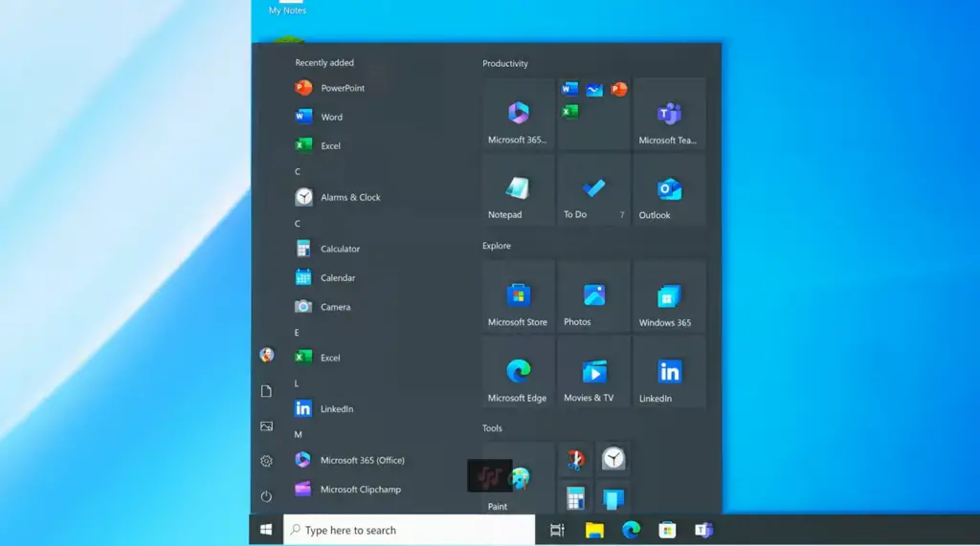Open the clock small tile in Tools
This screenshot has height=546, width=980.
[x=613, y=460]
